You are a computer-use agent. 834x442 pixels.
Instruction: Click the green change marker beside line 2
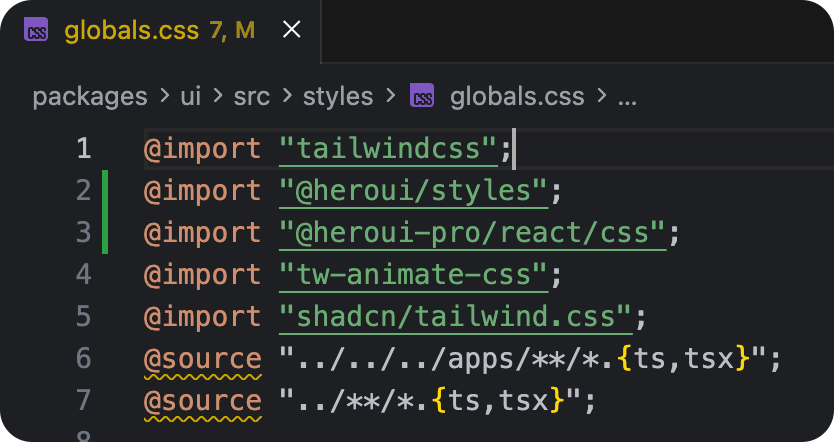point(105,191)
